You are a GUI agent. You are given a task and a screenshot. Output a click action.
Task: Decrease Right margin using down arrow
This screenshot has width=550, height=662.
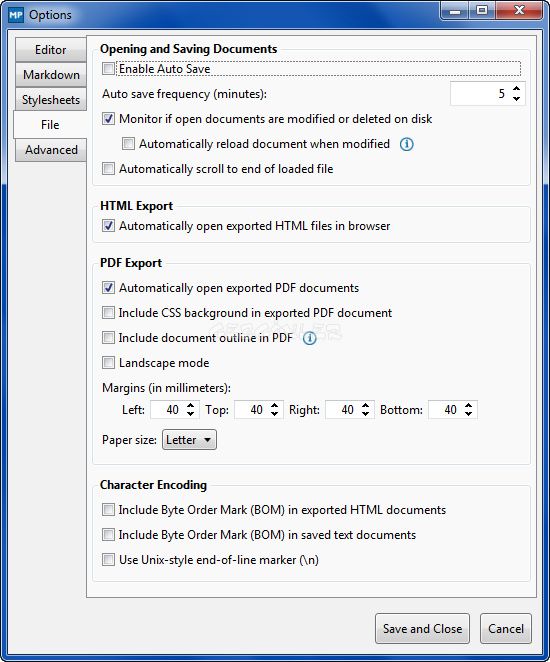[366, 414]
